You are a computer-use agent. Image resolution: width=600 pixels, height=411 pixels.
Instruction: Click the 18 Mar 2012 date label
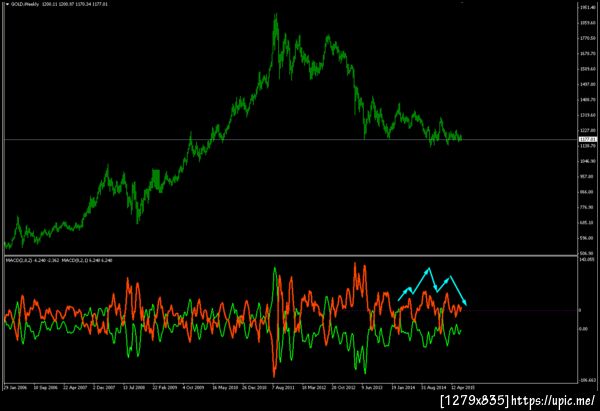coord(314,388)
